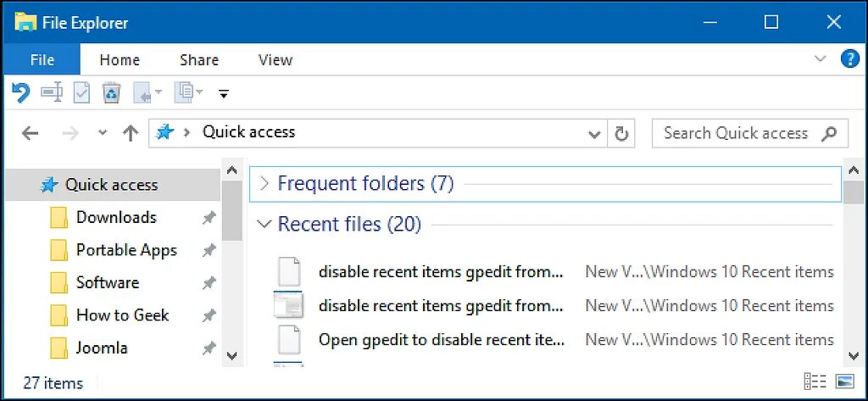Navigate back with the left arrow

pyautogui.click(x=30, y=133)
